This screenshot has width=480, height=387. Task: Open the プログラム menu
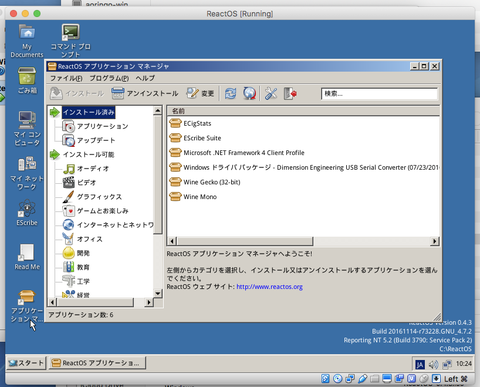click(109, 78)
